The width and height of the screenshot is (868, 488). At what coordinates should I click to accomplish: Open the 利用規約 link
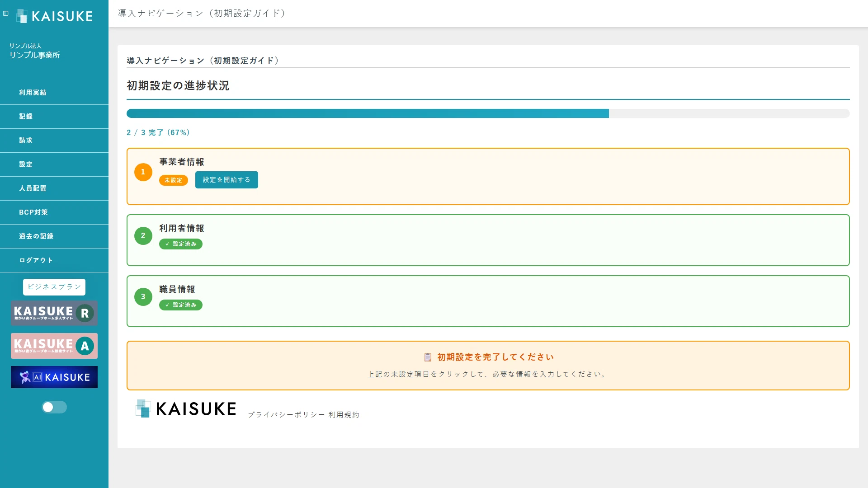coord(344,415)
